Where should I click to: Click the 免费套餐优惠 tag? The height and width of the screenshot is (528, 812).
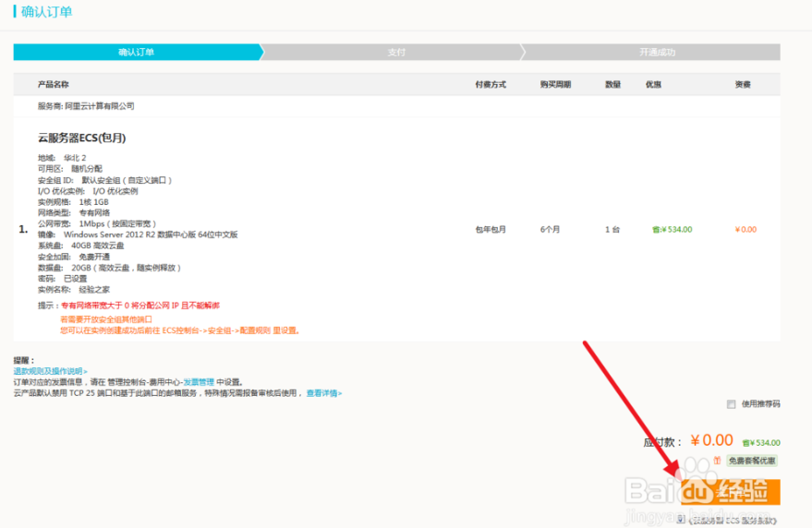pos(752,461)
